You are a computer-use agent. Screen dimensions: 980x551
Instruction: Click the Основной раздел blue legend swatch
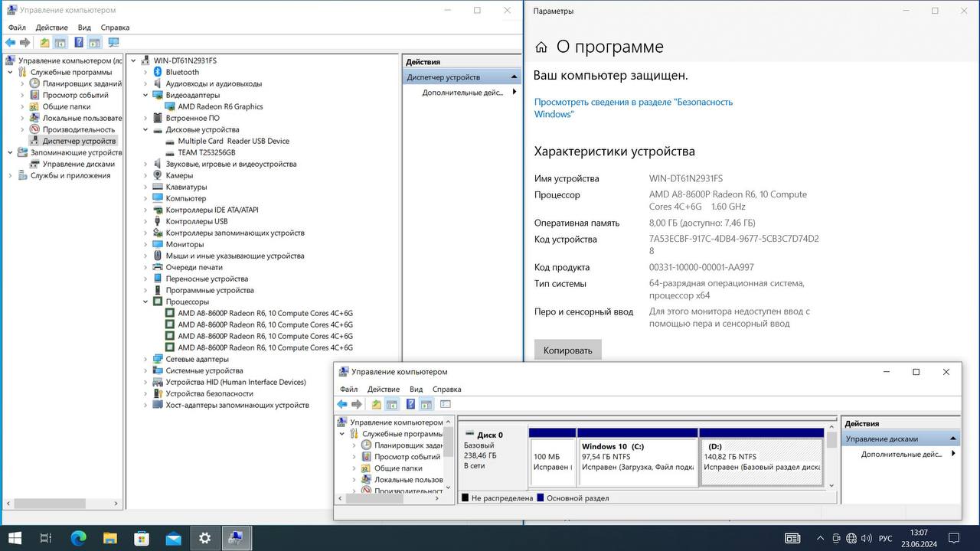(x=541, y=498)
